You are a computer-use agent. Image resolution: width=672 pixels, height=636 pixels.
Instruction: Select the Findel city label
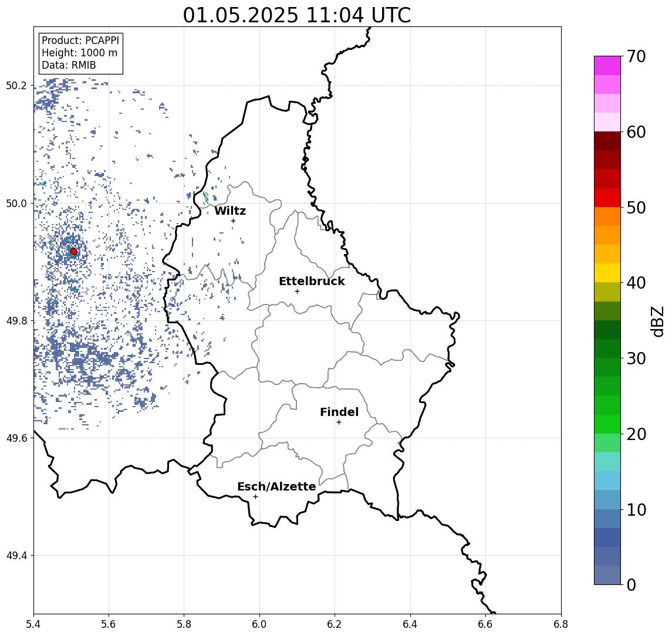(339, 412)
